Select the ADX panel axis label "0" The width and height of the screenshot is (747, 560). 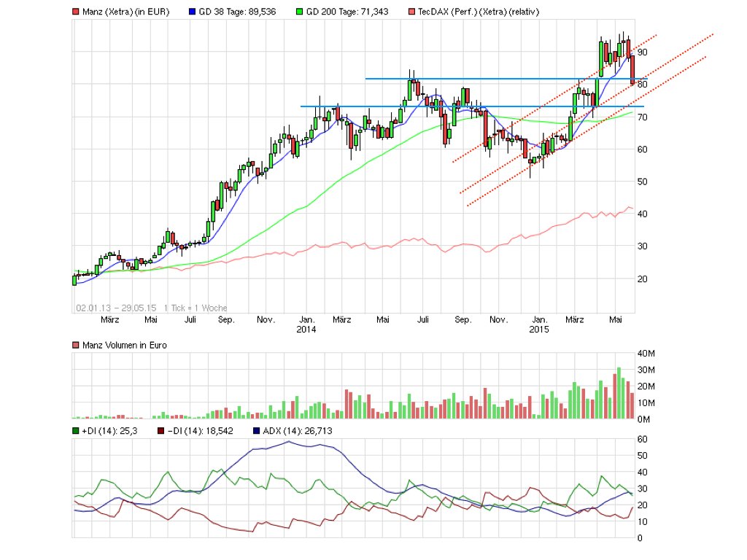tap(640, 538)
